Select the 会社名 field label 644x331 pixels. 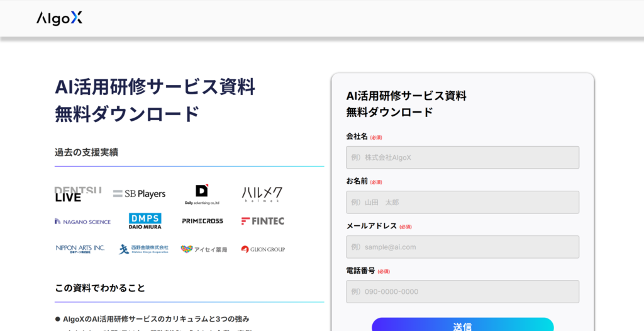point(357,137)
